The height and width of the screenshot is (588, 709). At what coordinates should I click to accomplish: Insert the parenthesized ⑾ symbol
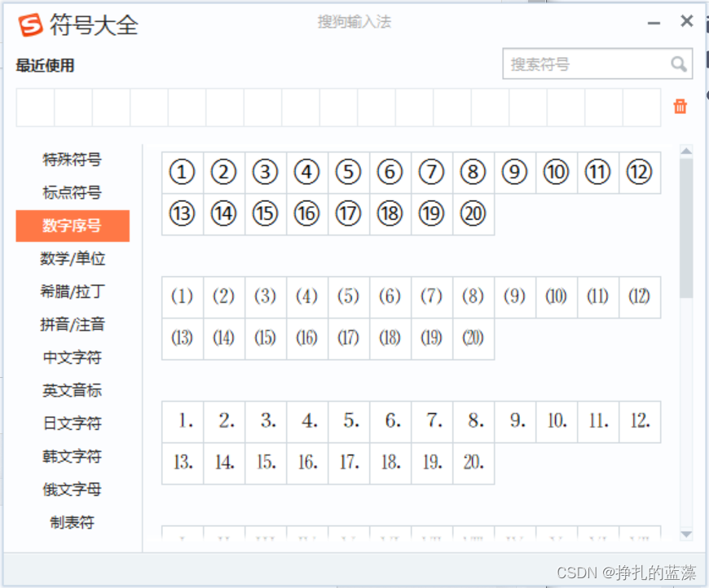click(599, 297)
